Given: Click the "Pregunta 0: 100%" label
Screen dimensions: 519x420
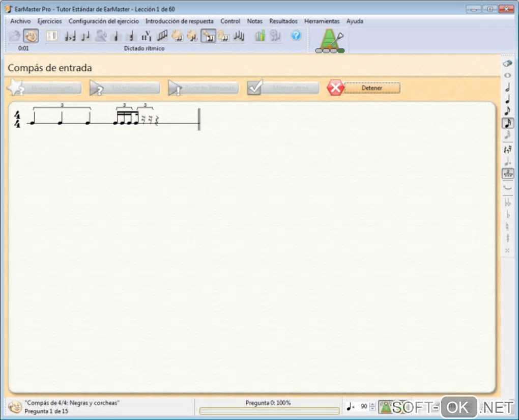Looking at the screenshot, I should coord(268,403).
